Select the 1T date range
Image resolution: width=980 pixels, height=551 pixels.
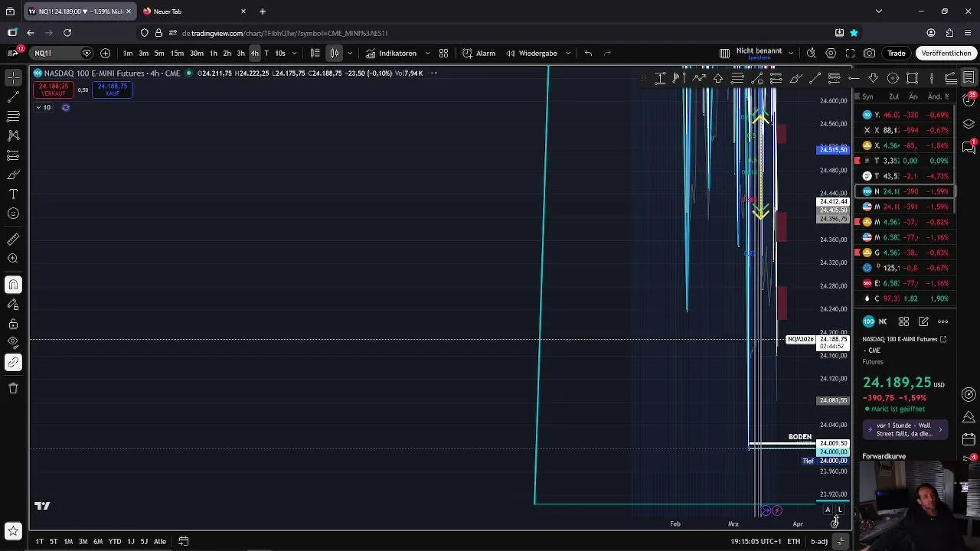[x=39, y=541]
